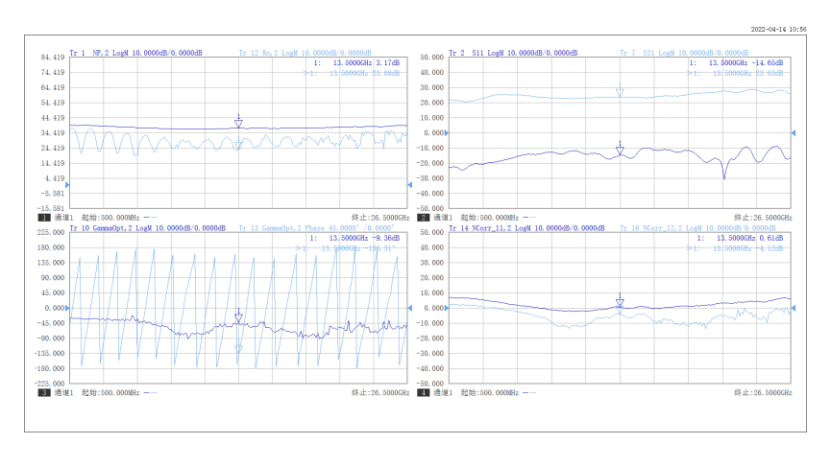Click the NCorr_11 marker in window 4
831x468 pixels.
point(620,301)
